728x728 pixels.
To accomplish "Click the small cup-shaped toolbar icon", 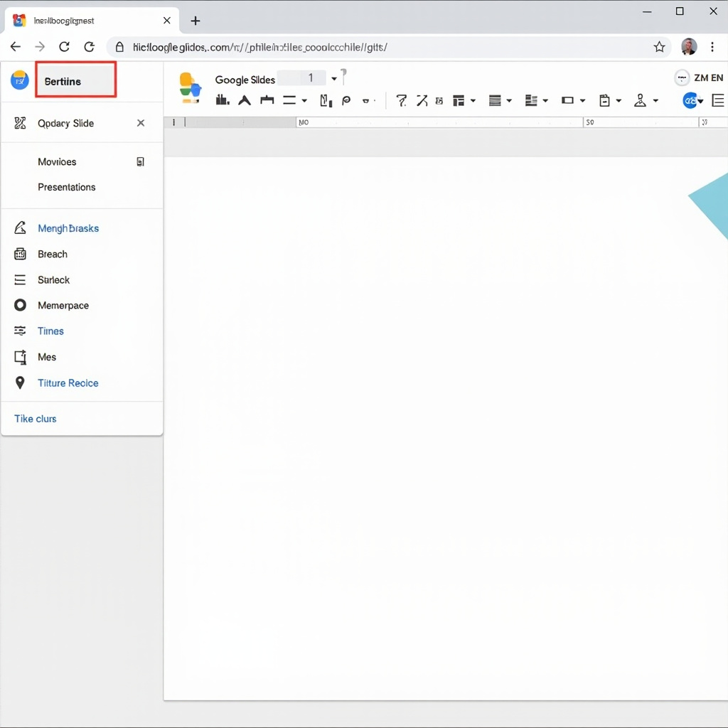I will (366, 101).
